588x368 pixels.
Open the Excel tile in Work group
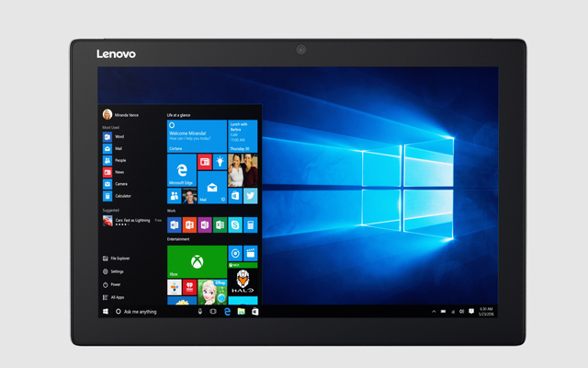220,224
